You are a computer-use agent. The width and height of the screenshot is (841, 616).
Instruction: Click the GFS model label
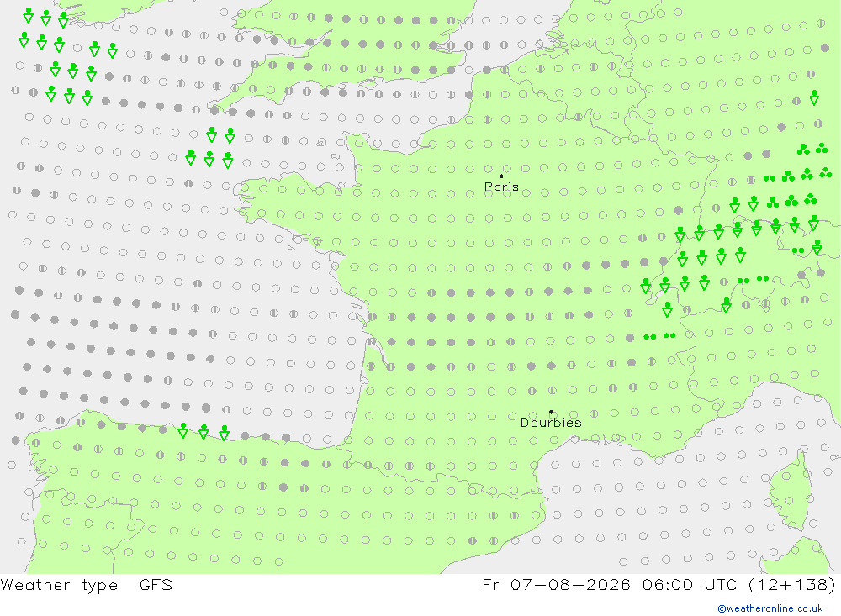(156, 584)
